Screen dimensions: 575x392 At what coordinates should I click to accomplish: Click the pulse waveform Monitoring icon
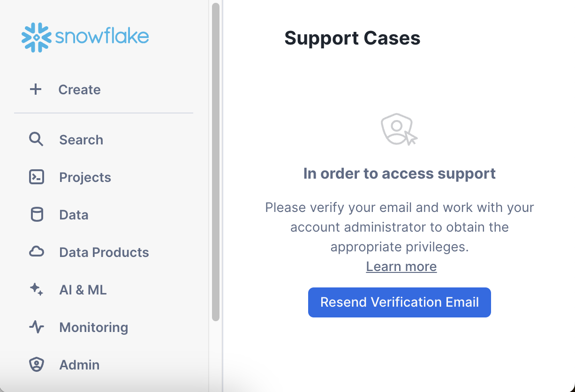36,327
